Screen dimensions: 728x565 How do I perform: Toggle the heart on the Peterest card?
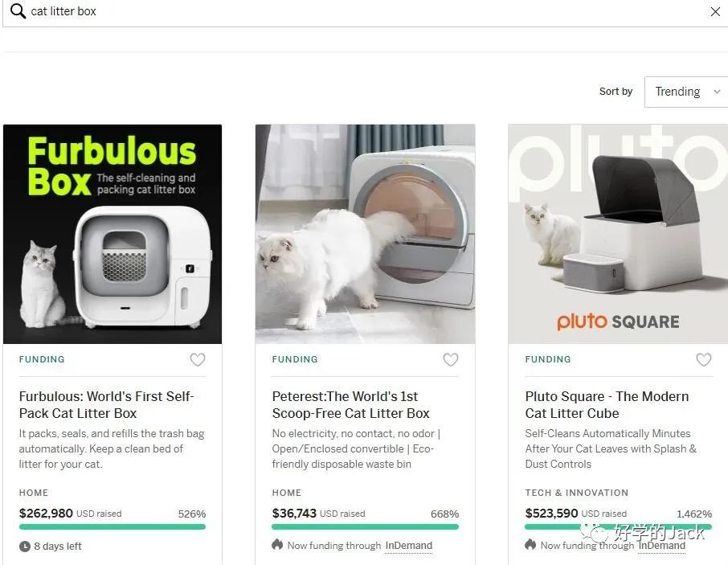[450, 359]
